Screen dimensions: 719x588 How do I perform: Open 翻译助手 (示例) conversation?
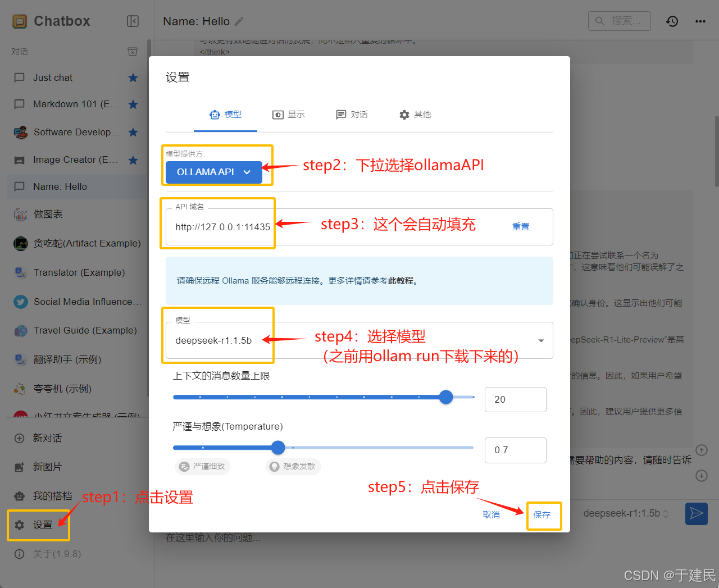click(x=76, y=359)
